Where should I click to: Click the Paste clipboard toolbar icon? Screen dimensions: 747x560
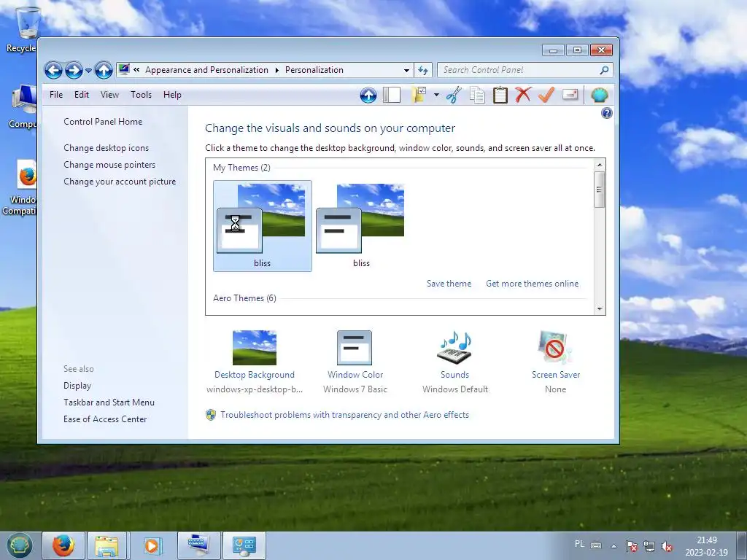tap(500, 95)
